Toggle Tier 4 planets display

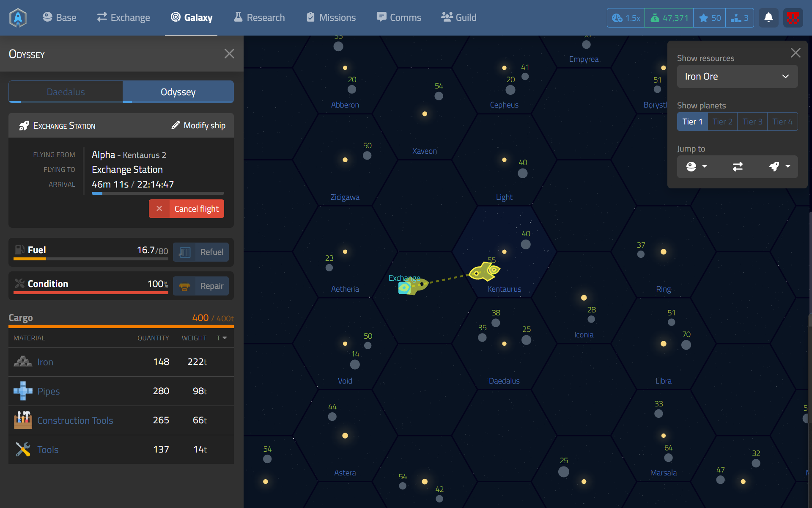tap(782, 122)
